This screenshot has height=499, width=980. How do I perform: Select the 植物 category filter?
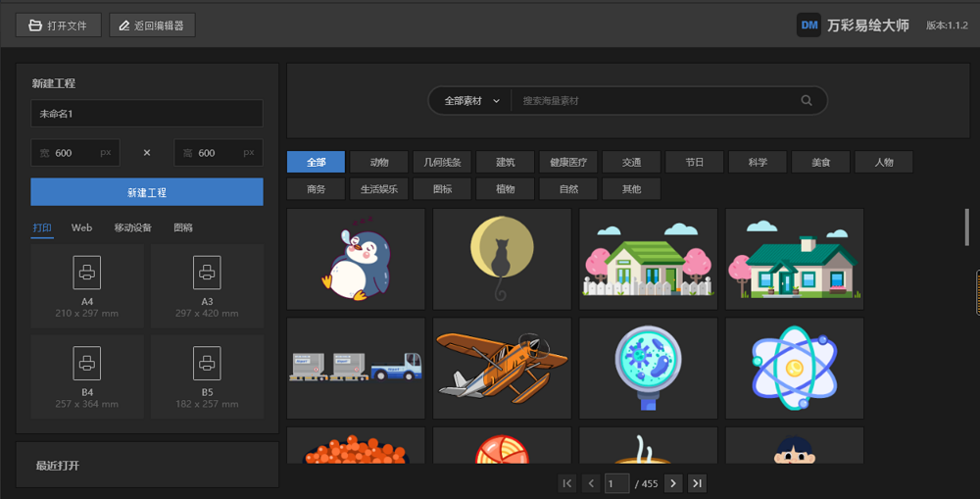click(505, 189)
